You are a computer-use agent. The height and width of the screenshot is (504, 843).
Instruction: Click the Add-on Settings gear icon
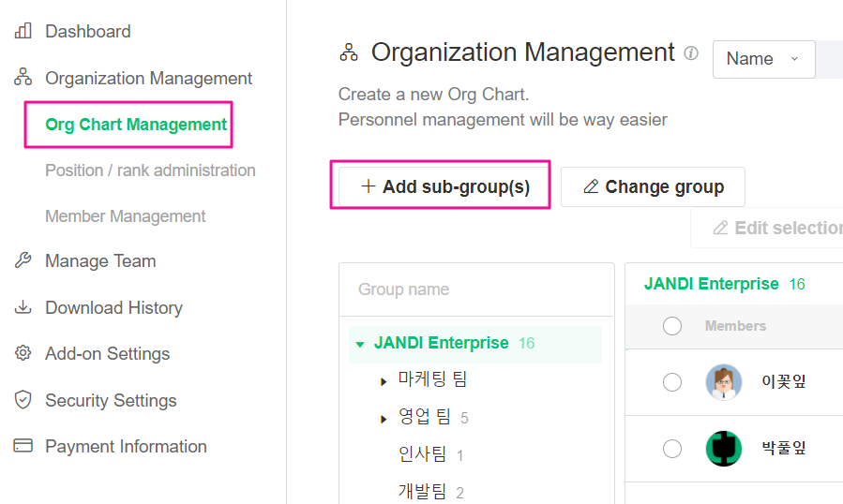coord(23,353)
